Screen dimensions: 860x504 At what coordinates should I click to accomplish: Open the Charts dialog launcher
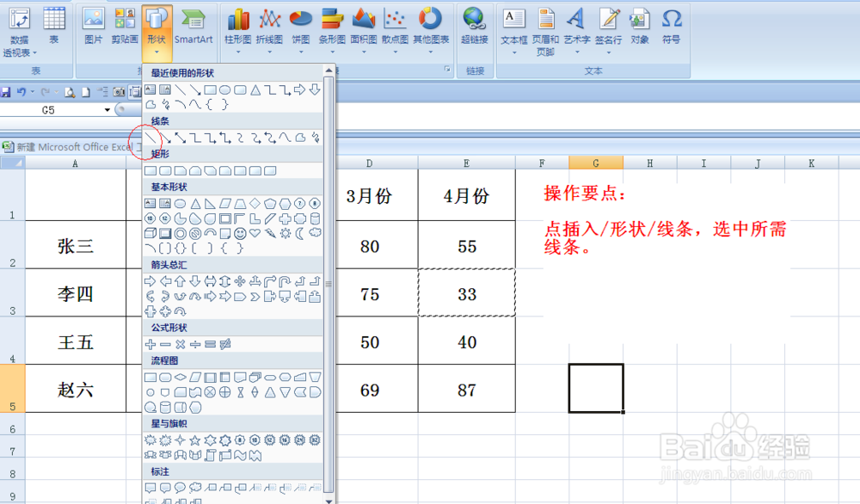(x=446, y=68)
